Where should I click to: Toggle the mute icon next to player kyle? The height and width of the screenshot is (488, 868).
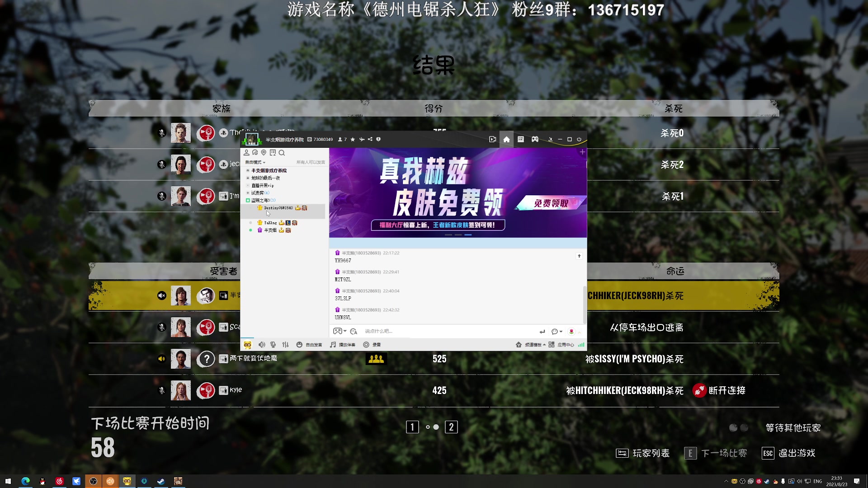click(x=161, y=390)
